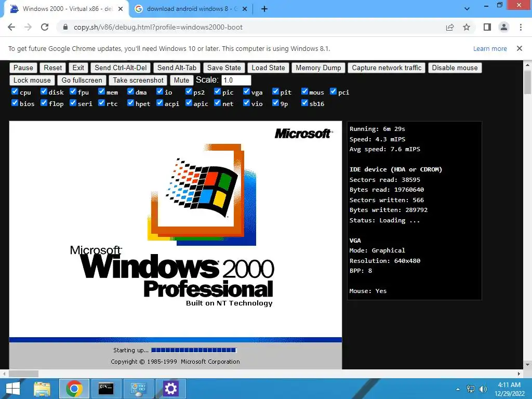Switch to Windows 2000 Virtual x86 tab
532x399 pixels.
(x=66, y=9)
